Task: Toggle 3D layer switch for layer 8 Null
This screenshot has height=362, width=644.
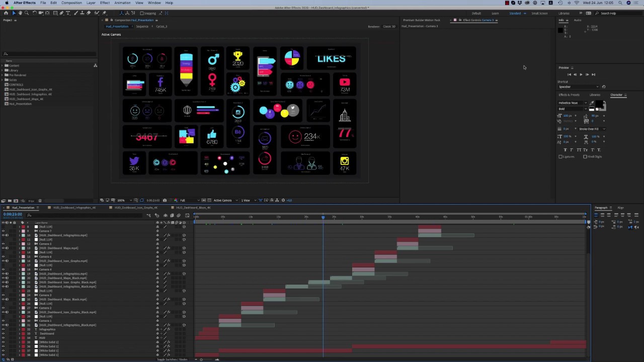Action: pos(184,227)
